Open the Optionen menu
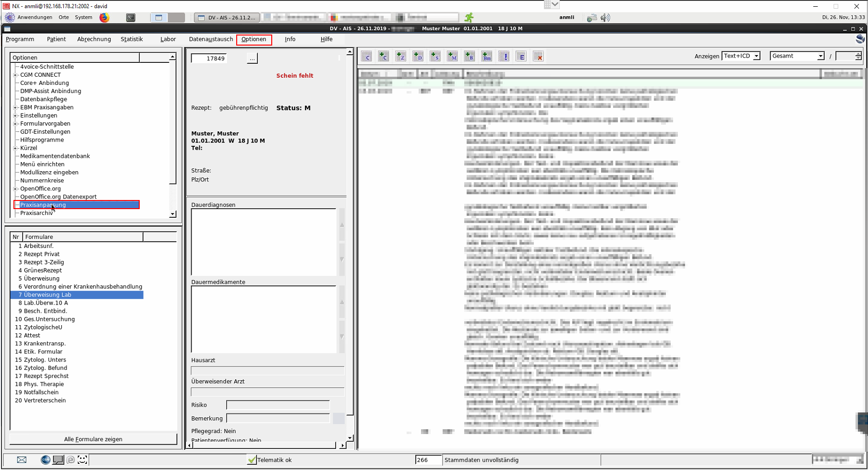Screen dimensions: 868x470 point(254,39)
